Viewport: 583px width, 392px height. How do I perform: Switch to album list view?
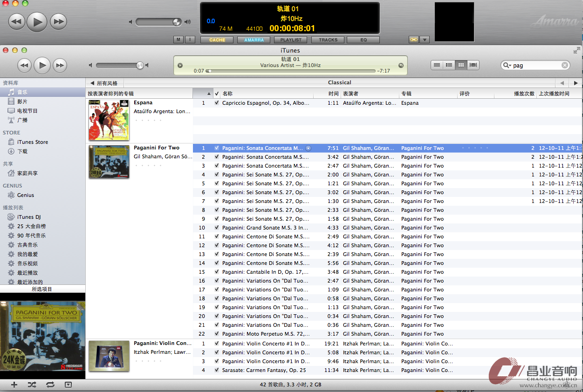click(x=449, y=65)
